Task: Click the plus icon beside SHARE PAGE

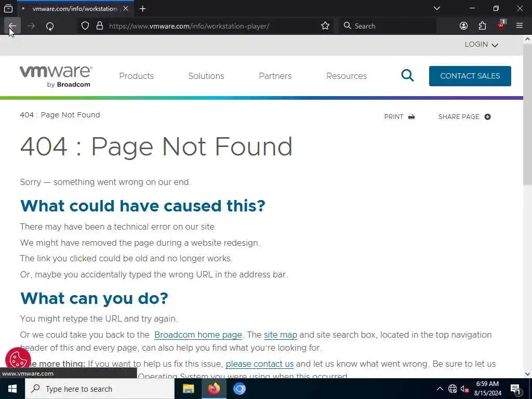Action: click(487, 117)
